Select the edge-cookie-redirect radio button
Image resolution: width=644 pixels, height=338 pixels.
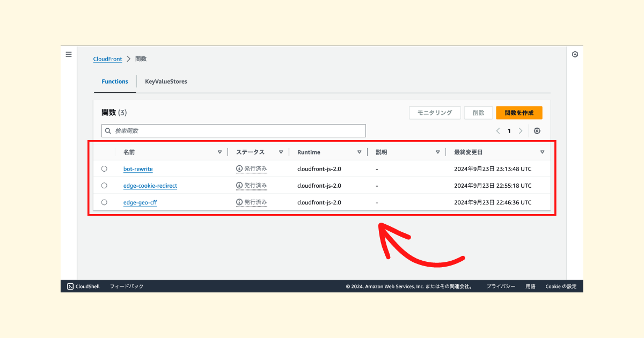click(x=104, y=186)
